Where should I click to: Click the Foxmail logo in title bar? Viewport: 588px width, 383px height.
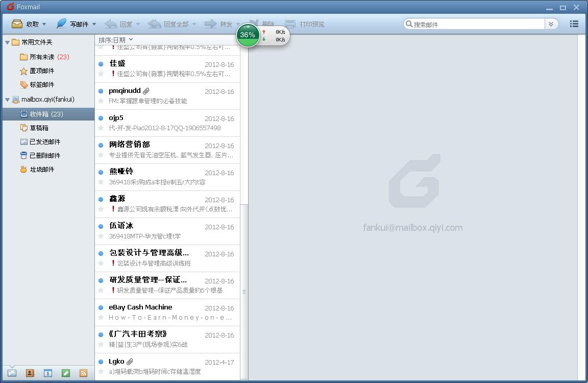click(x=11, y=7)
